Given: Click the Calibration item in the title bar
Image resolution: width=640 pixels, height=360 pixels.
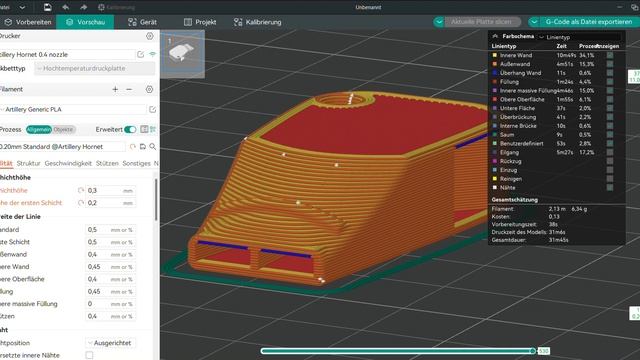Looking at the screenshot, I should click(x=117, y=7).
